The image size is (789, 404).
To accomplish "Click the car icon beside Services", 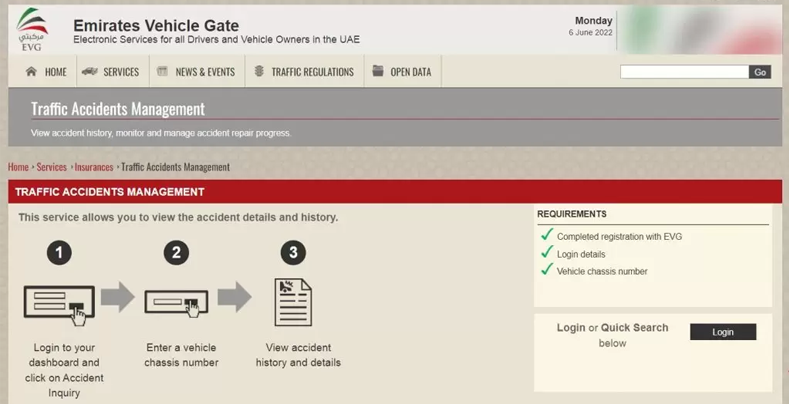I will coord(90,72).
